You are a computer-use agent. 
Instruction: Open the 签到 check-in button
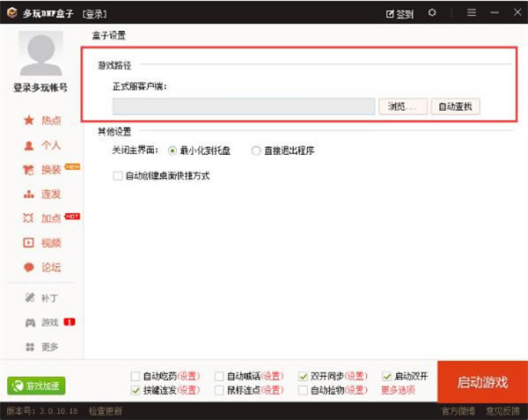tap(400, 14)
